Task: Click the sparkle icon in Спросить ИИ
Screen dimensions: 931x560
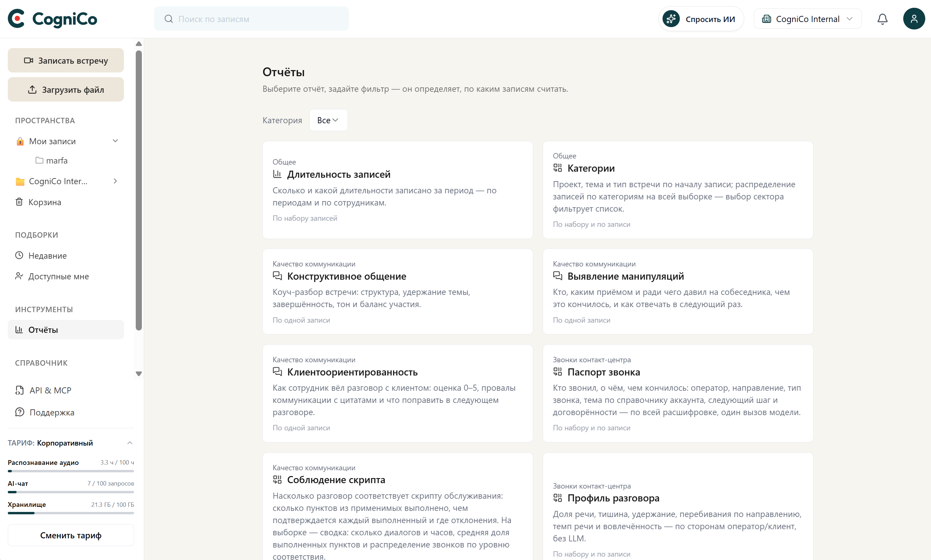Action: point(671,19)
